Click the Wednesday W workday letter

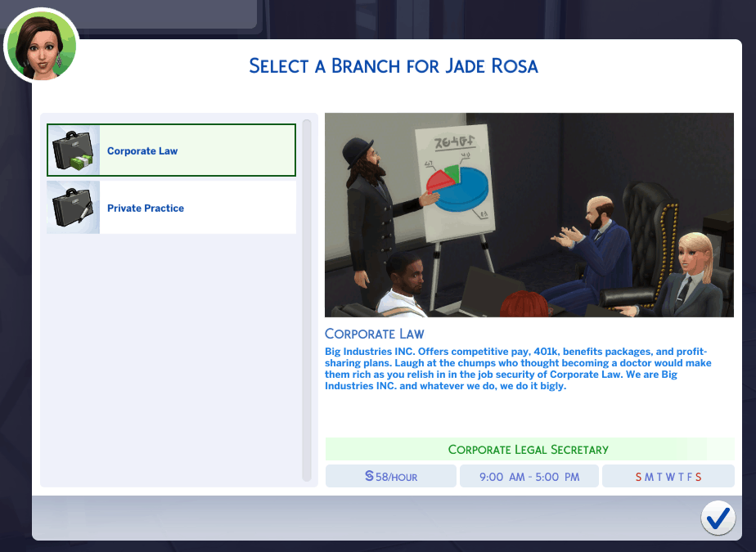(668, 477)
